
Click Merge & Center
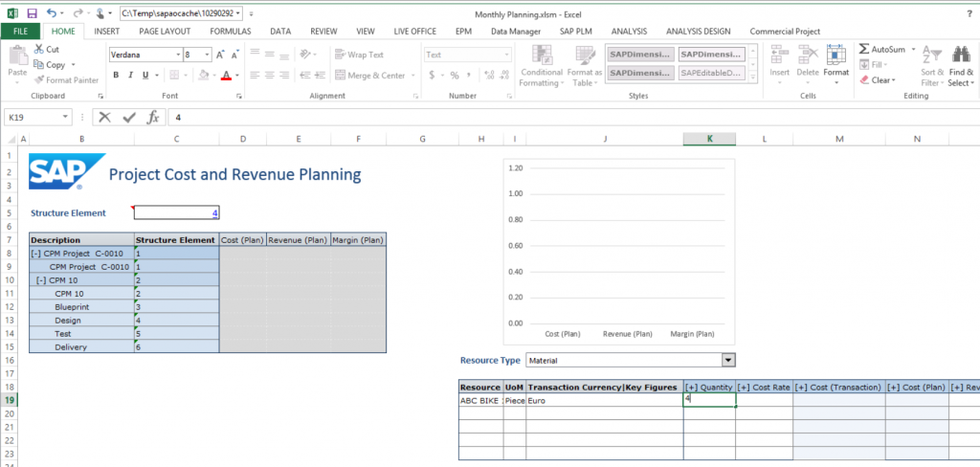click(371, 76)
